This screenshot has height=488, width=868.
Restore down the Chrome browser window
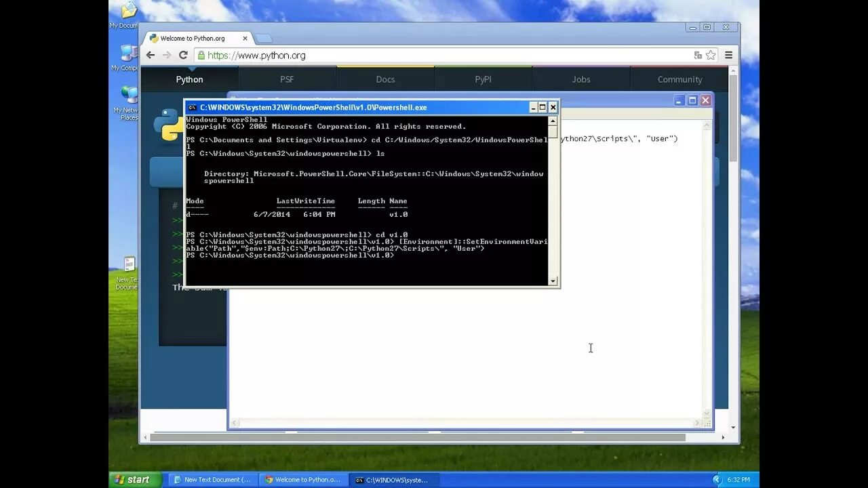707,27
